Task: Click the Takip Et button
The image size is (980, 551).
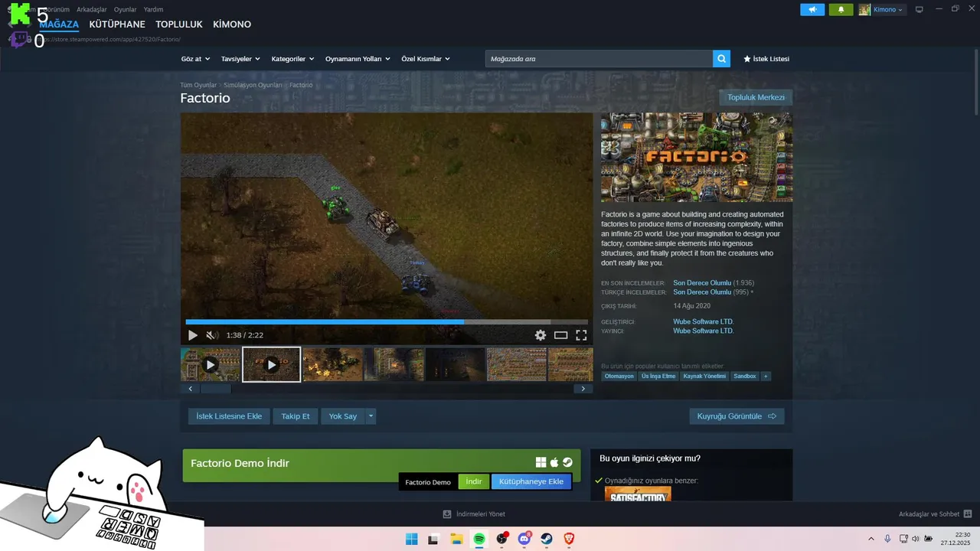Action: click(x=296, y=416)
